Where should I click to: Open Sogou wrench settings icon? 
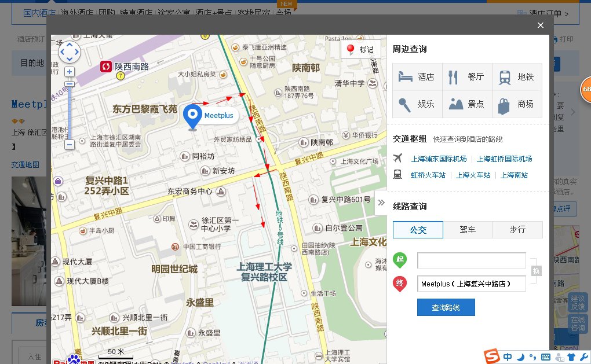point(583,357)
